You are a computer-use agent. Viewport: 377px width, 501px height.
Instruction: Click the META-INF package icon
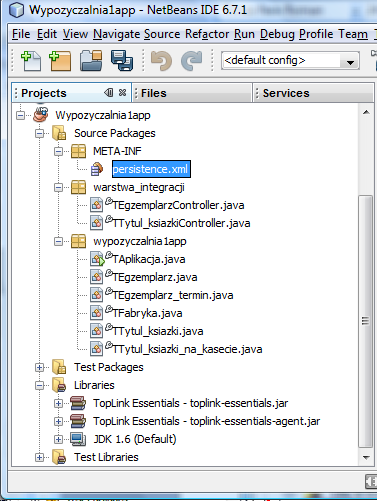78,151
